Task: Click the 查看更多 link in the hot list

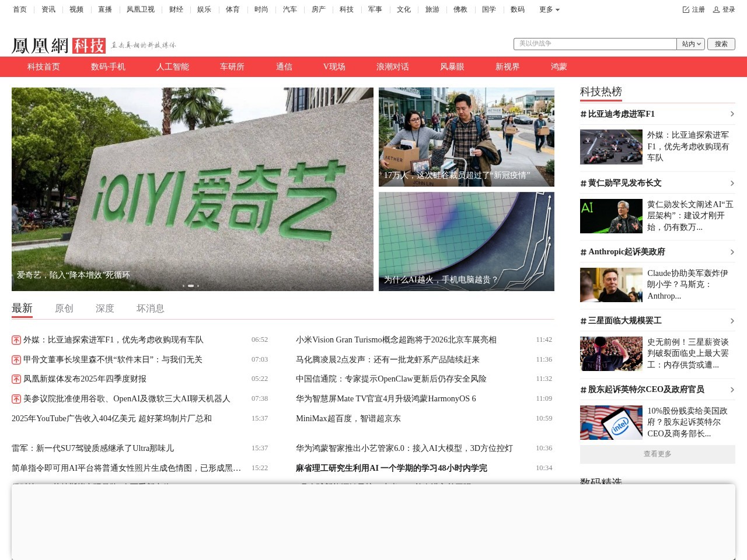Action: click(x=657, y=454)
